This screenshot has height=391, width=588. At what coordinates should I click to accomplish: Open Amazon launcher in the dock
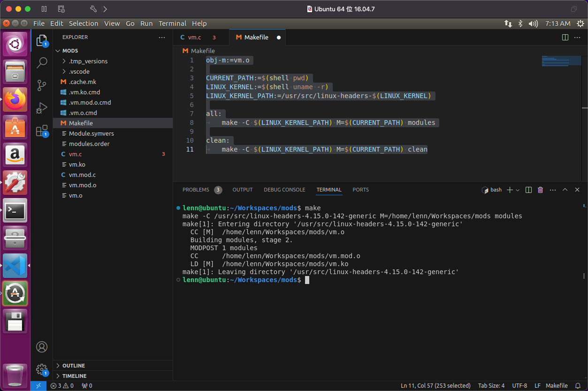click(15, 155)
